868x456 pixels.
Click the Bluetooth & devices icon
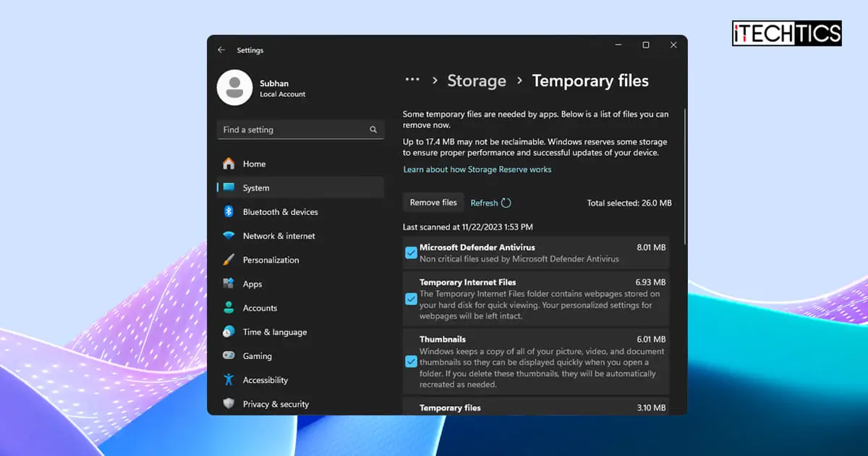click(x=229, y=211)
